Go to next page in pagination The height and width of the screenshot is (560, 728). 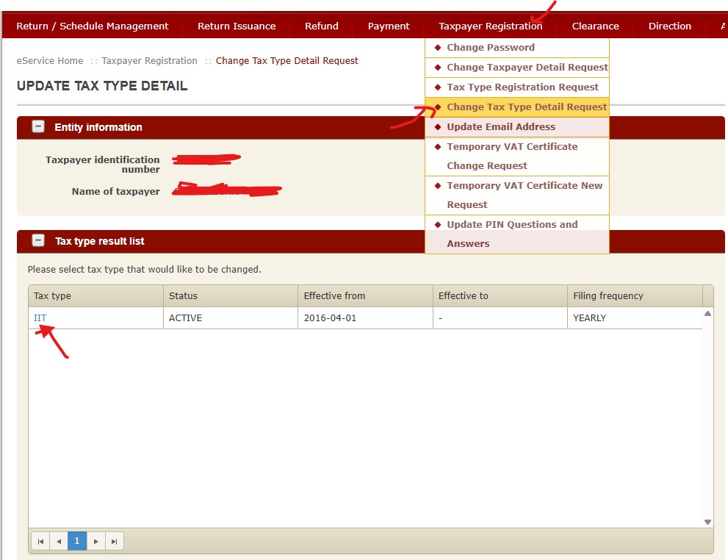click(95, 541)
